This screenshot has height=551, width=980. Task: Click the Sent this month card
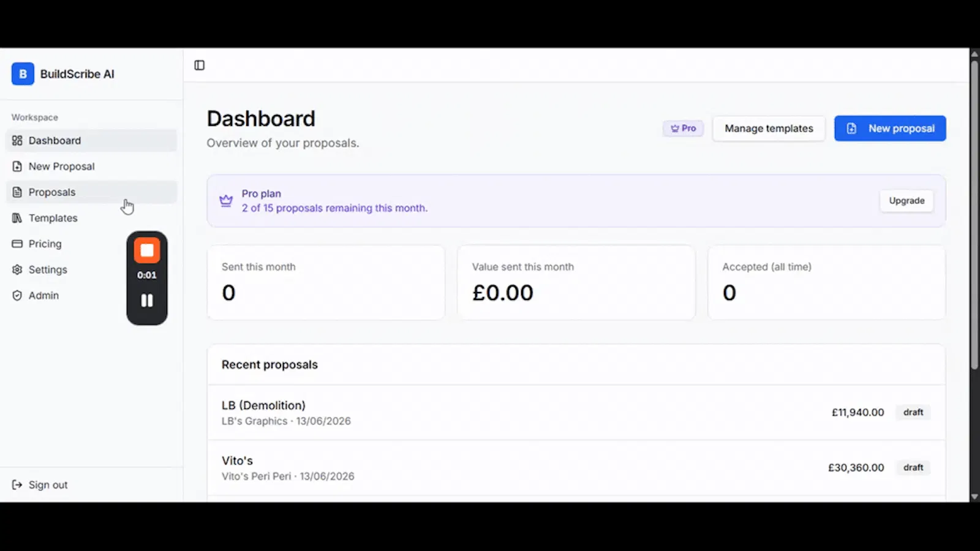pyautogui.click(x=326, y=283)
